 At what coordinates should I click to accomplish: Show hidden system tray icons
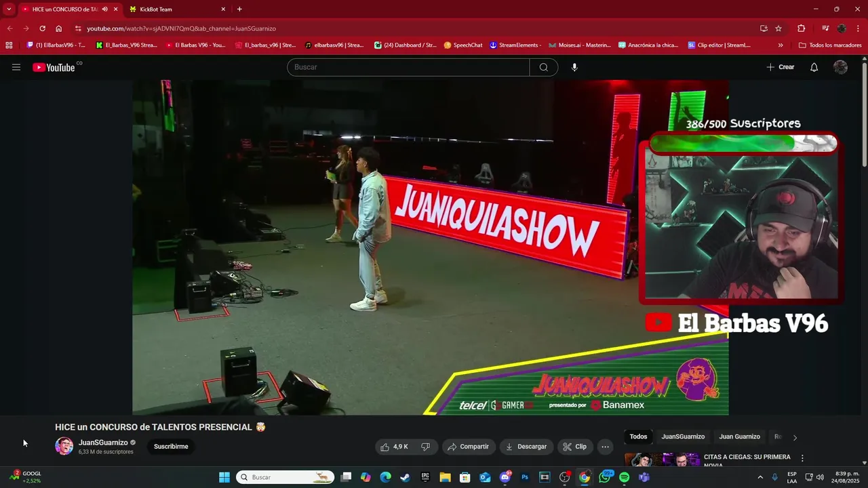point(760,477)
